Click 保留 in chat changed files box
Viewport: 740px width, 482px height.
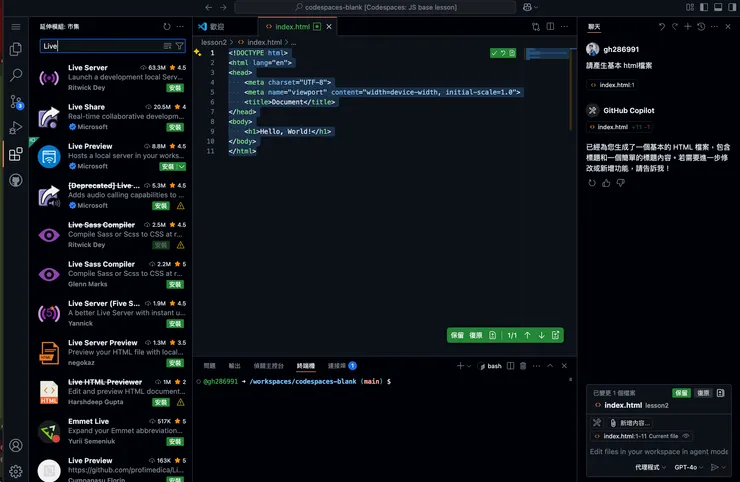[x=681, y=393]
